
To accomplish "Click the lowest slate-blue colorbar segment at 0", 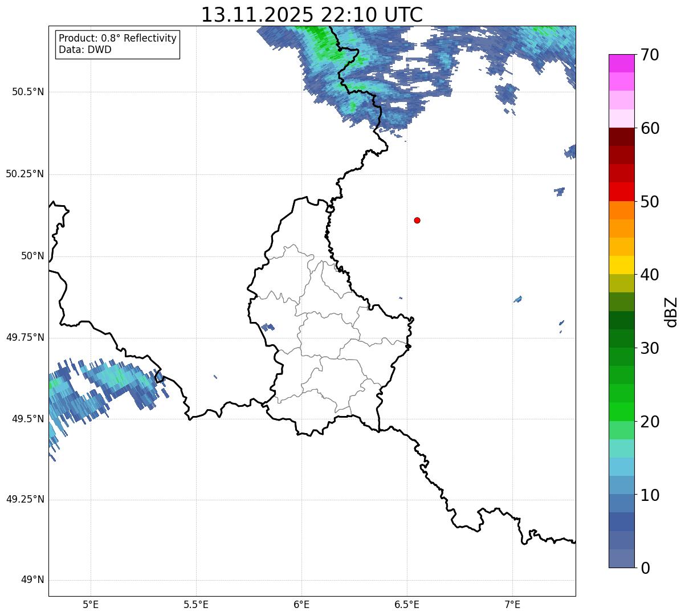I will pyautogui.click(x=621, y=558).
